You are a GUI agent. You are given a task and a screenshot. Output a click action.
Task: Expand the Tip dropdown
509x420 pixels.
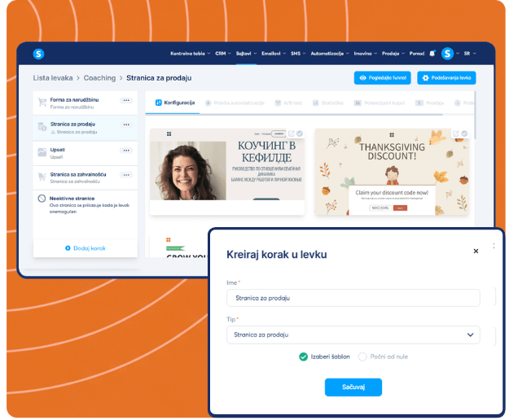tap(353, 335)
